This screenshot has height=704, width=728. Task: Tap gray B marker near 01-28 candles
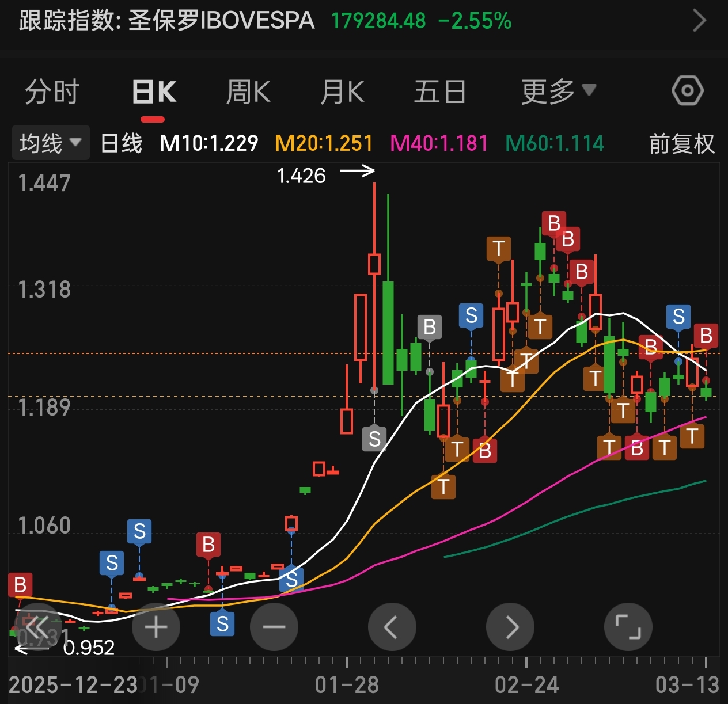coord(430,327)
